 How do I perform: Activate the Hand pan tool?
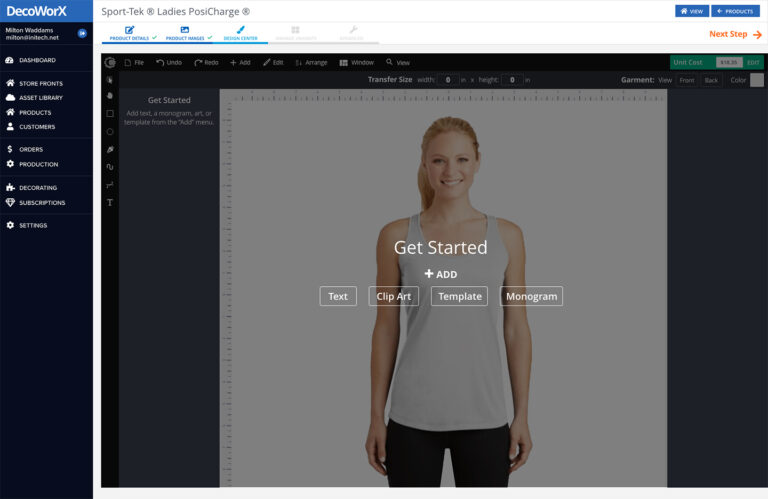(110, 95)
